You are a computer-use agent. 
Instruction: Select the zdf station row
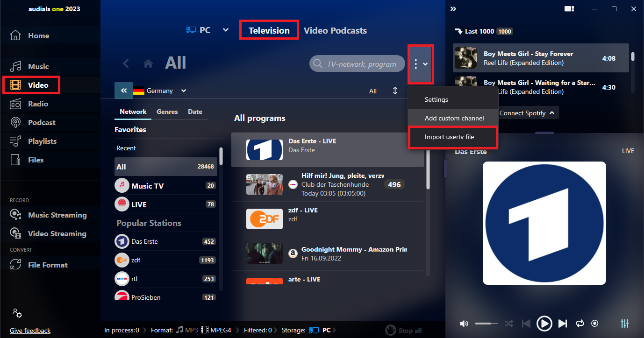tap(165, 260)
